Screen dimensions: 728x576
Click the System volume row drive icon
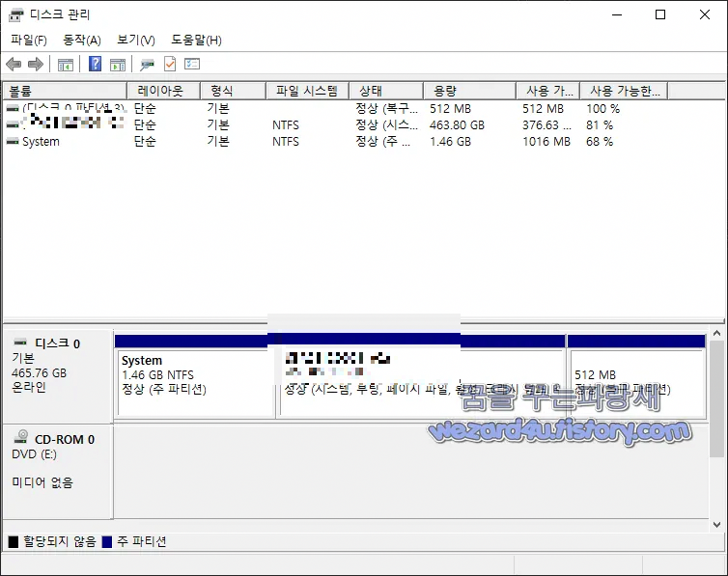click(x=13, y=141)
